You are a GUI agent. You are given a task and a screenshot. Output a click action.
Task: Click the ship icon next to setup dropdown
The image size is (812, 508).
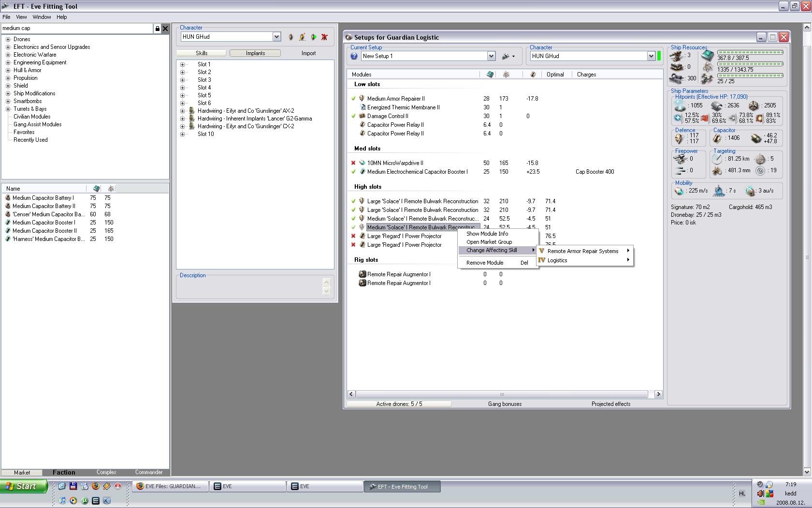(x=507, y=56)
